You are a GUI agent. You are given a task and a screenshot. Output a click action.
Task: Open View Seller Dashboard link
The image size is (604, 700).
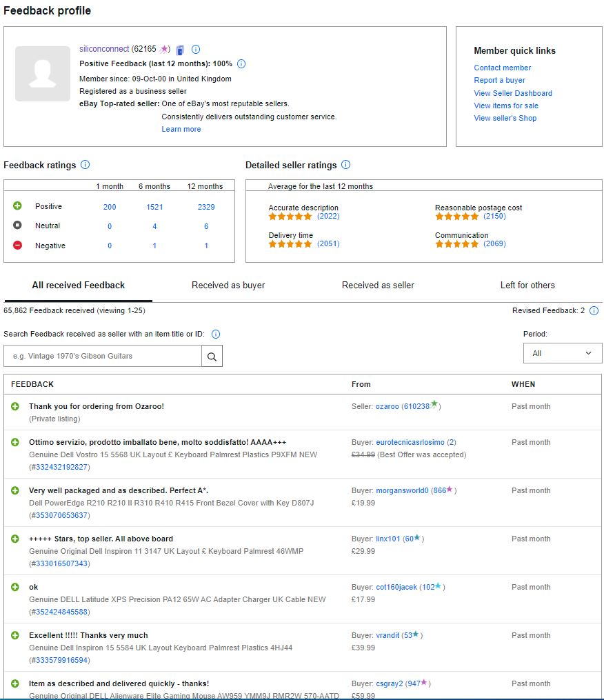tap(513, 93)
